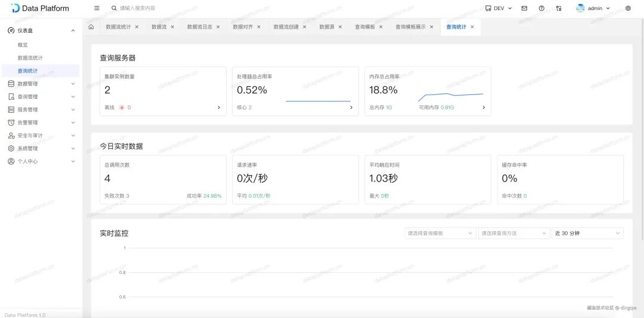The height and width of the screenshot is (318, 644).
Task: Select 查询统计 in the sidebar
Action: click(41, 71)
